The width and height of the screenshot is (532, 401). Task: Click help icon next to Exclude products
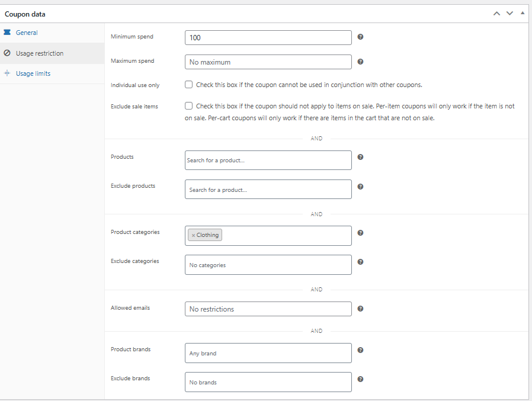pyautogui.click(x=360, y=187)
